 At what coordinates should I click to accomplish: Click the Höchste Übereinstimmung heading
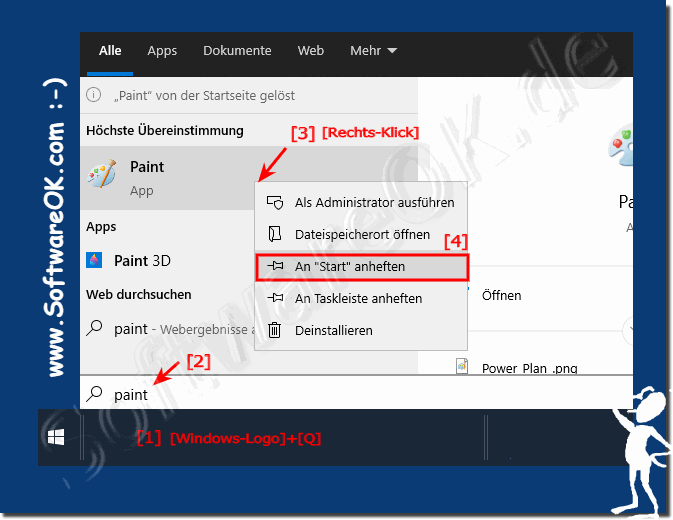tap(165, 130)
